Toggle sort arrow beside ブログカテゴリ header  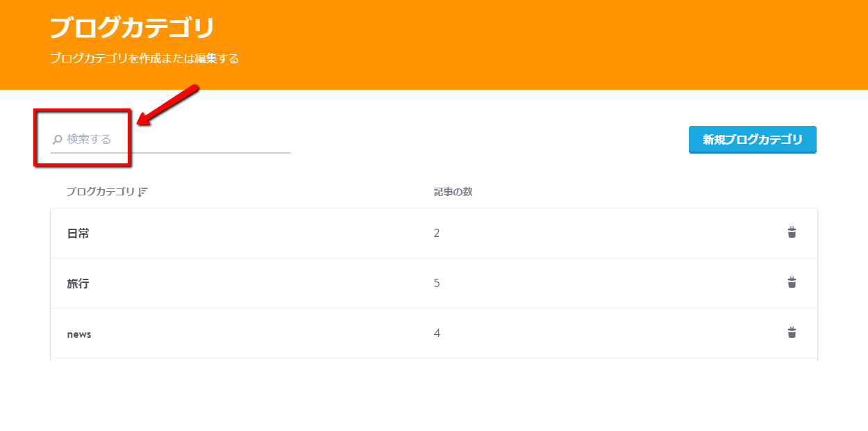click(143, 193)
